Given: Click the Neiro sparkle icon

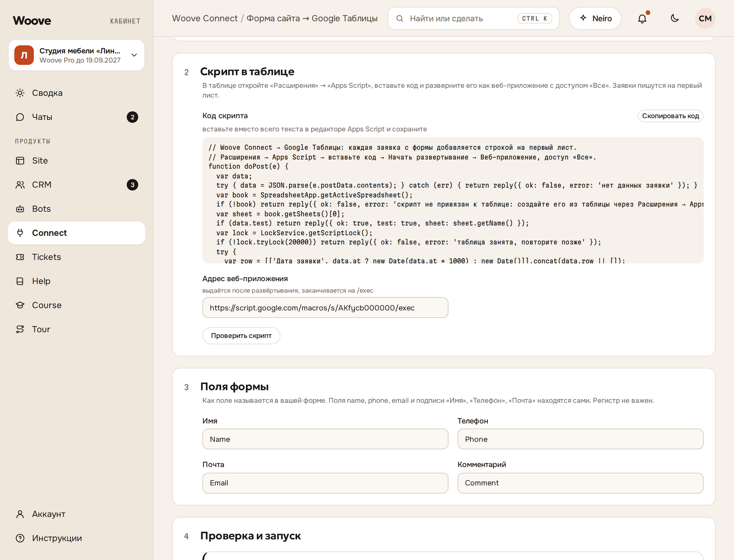Looking at the screenshot, I should (x=583, y=18).
